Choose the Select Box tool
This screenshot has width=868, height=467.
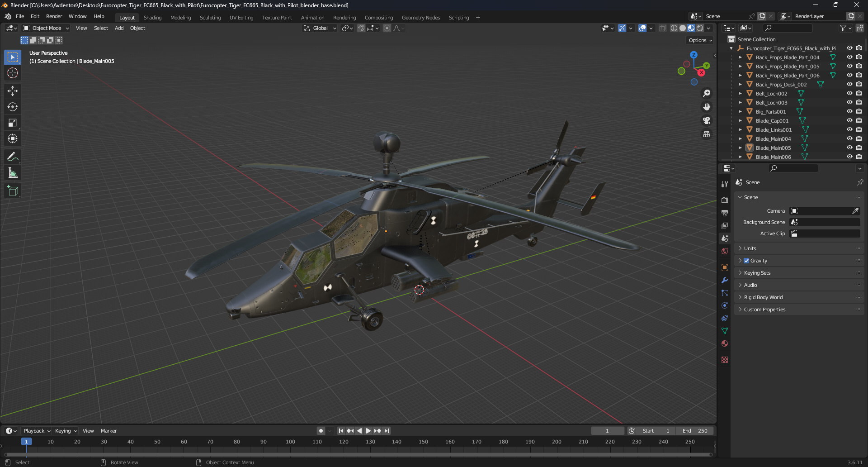tap(13, 57)
